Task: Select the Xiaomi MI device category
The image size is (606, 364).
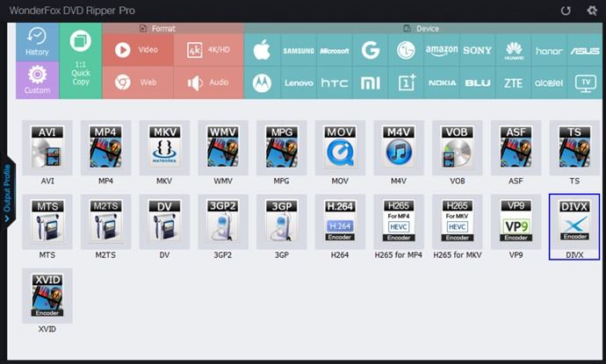Action: (x=371, y=82)
